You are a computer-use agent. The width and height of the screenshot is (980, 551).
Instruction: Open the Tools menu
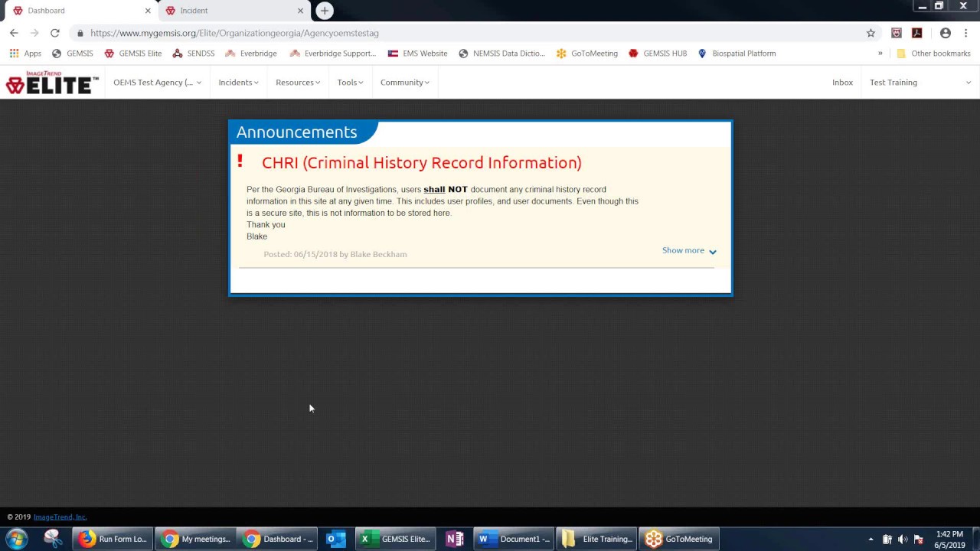[x=351, y=82]
